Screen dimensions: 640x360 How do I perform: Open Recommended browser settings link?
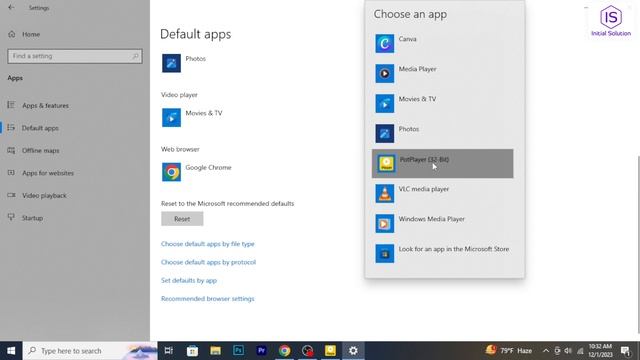click(x=207, y=299)
